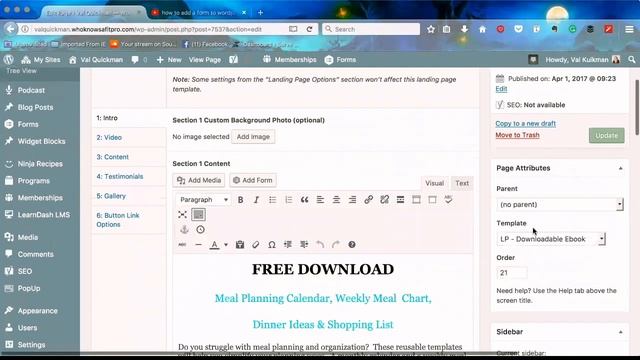The height and width of the screenshot is (360, 640).
Task: Enable distraction-free fullscreen editor mode
Action: click(x=182, y=215)
